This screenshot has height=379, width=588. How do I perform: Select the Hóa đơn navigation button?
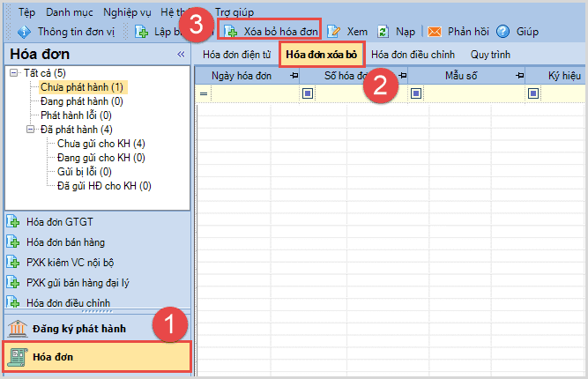click(x=98, y=357)
